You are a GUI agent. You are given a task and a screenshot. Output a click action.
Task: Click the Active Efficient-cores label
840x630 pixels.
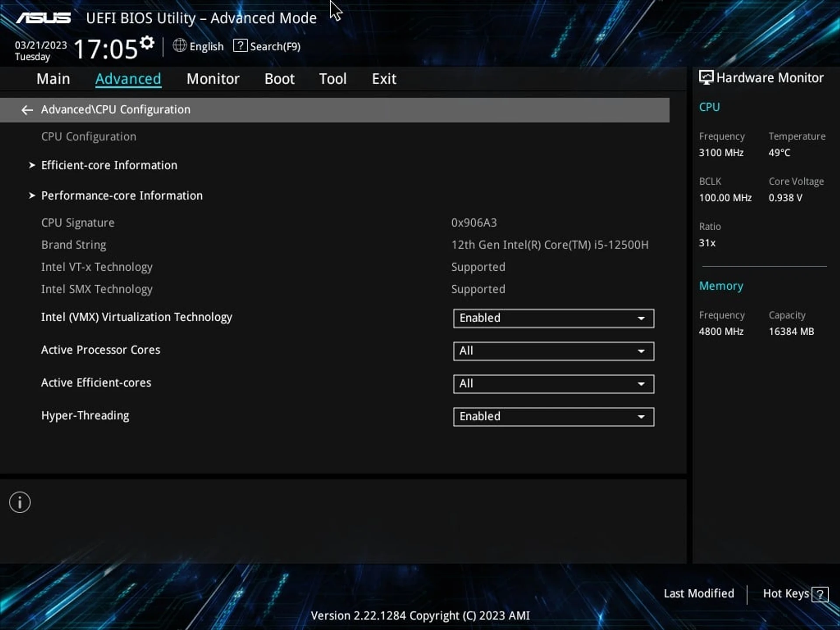[96, 383]
